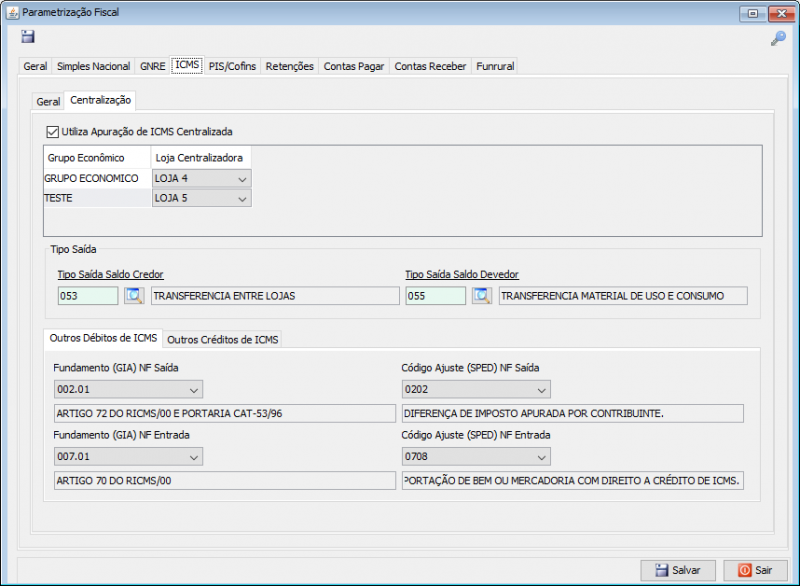Open the Contas Pagar tab
800x586 pixels.
tap(354, 66)
